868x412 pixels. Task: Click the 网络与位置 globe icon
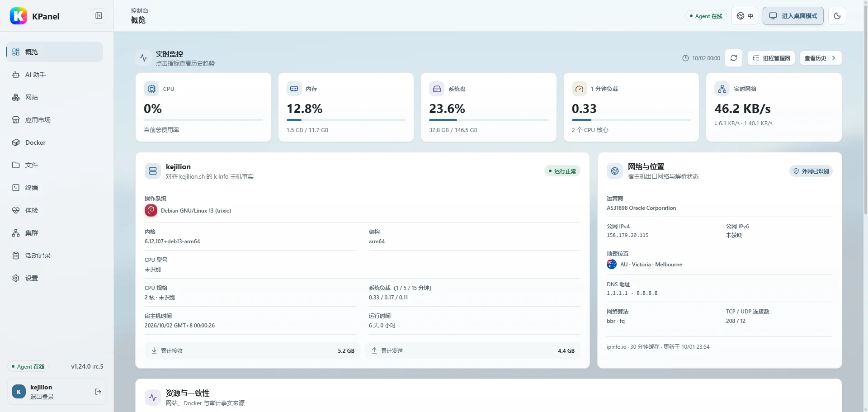tap(615, 171)
